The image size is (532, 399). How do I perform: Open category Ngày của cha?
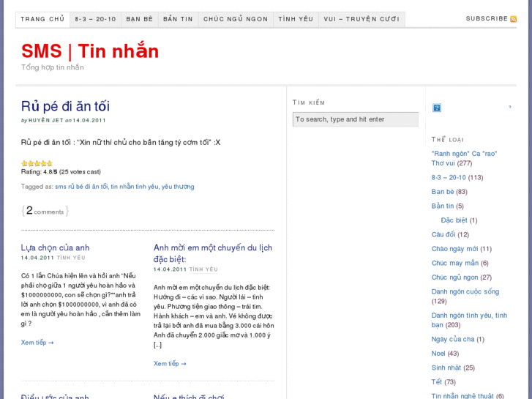point(453,339)
